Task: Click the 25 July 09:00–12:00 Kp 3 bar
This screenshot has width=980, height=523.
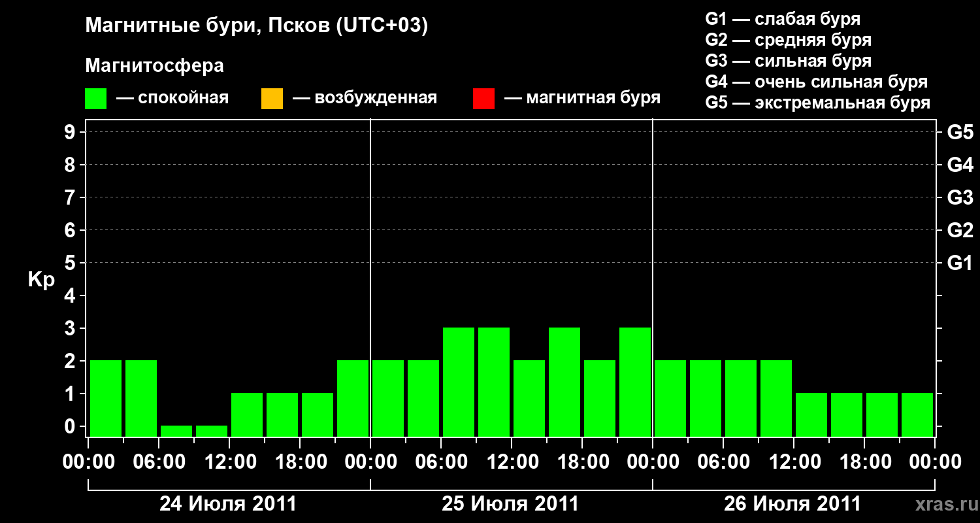Action: click(x=494, y=382)
